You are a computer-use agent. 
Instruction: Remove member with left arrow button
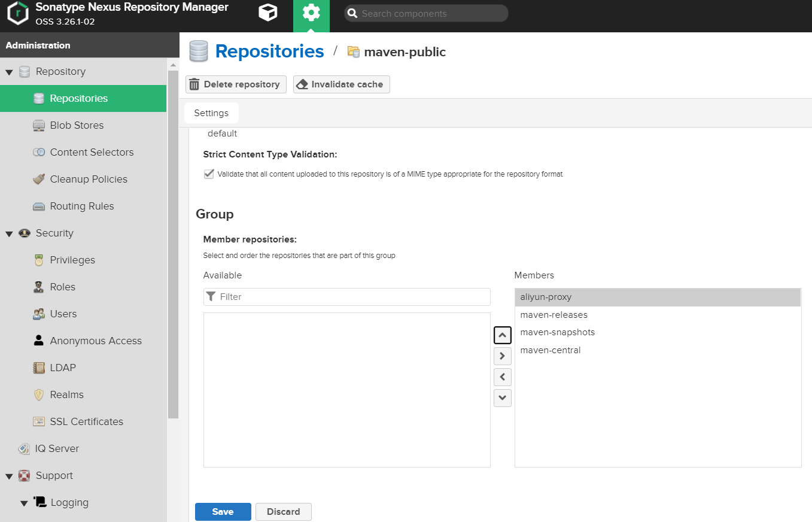pos(503,377)
